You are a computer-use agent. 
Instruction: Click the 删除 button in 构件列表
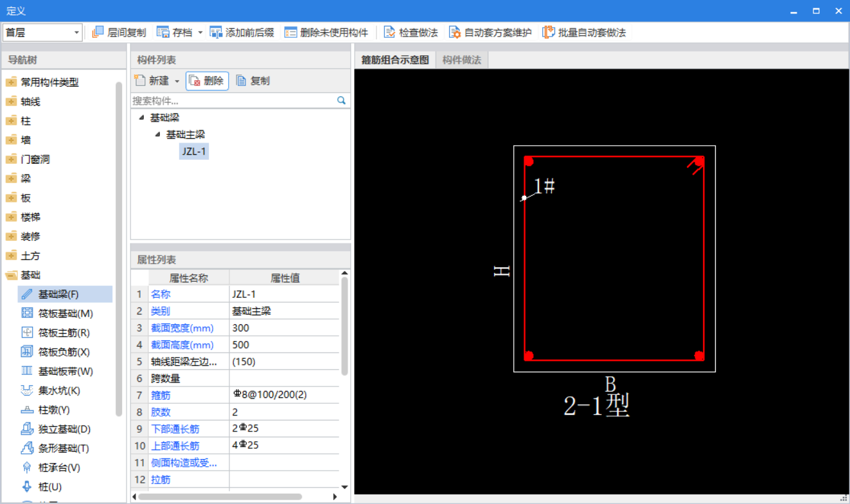[207, 81]
